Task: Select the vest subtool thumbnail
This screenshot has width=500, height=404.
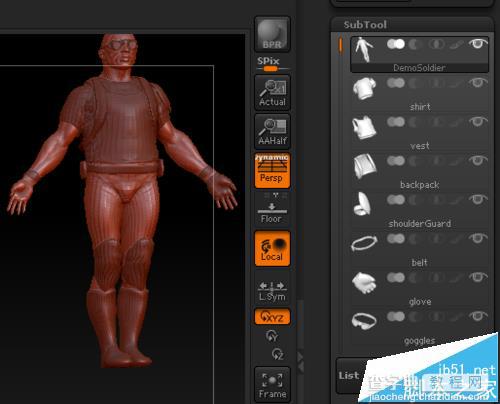Action: click(x=364, y=128)
